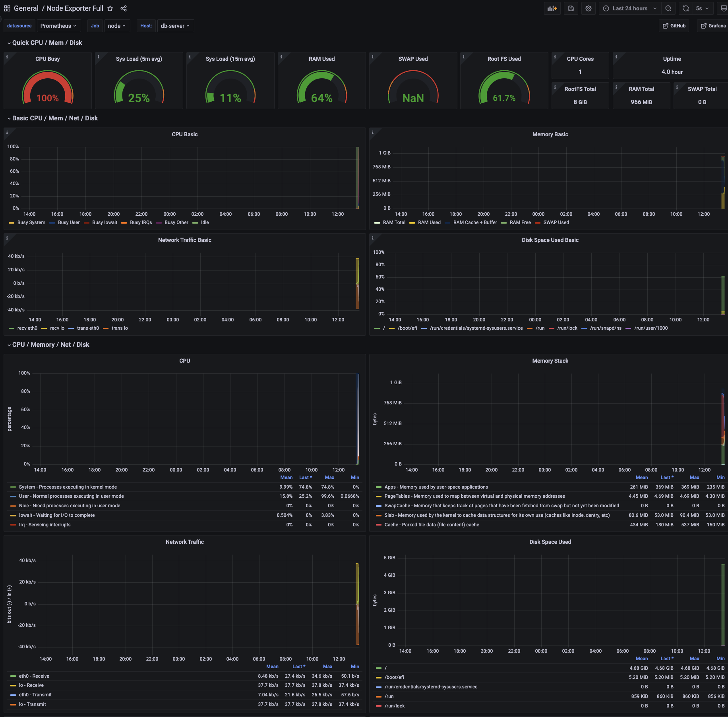Open the 5s refresh interval dropdown
The height and width of the screenshot is (717, 728).
pos(703,8)
